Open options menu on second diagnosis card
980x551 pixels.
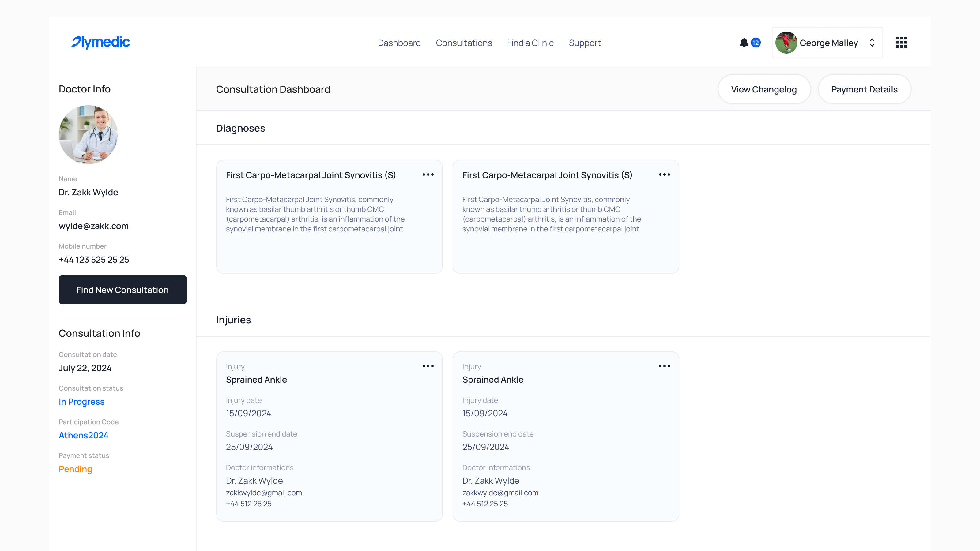(664, 174)
